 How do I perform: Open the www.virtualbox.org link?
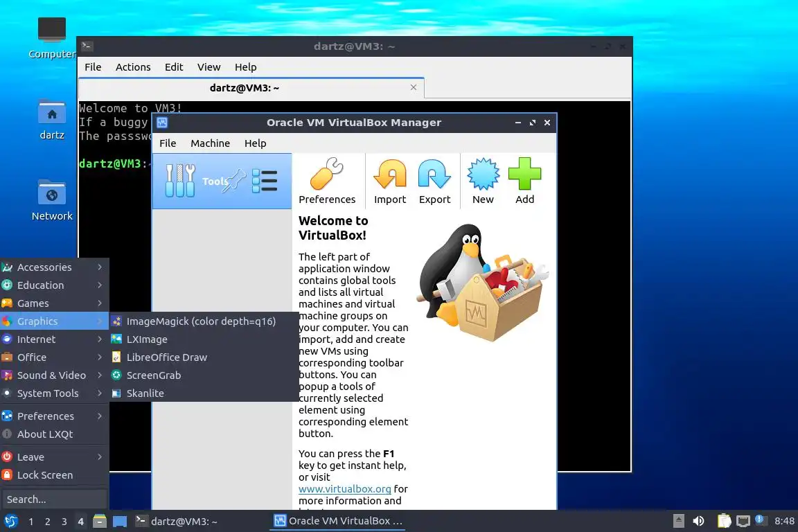[344, 489]
